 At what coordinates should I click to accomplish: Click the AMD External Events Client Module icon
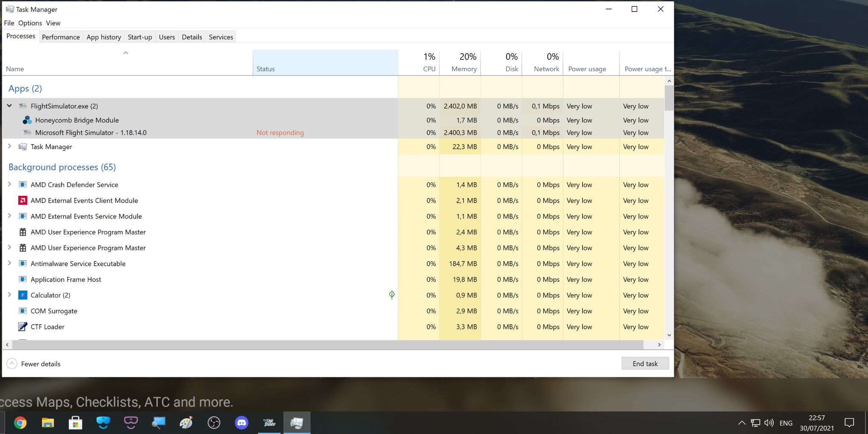pos(23,200)
